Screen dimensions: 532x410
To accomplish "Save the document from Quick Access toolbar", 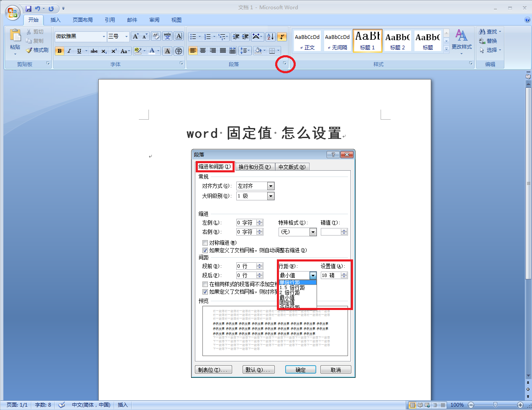I will click(x=28, y=8).
